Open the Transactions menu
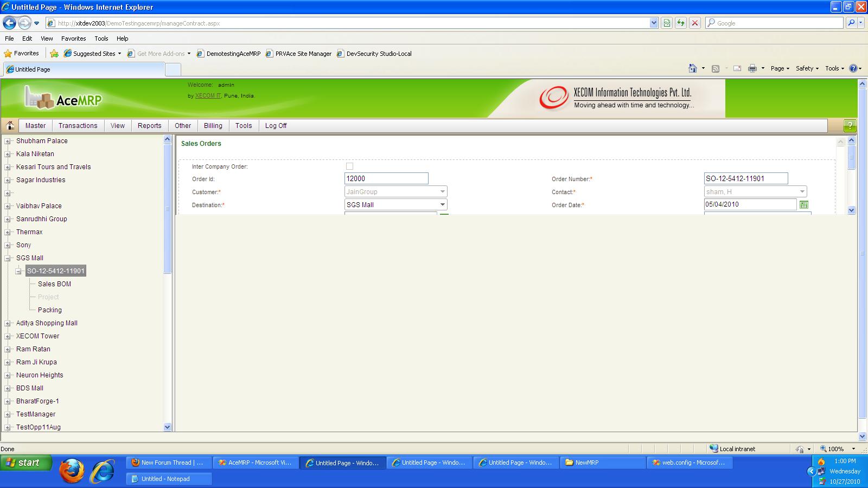The image size is (868, 488). [x=78, y=126]
